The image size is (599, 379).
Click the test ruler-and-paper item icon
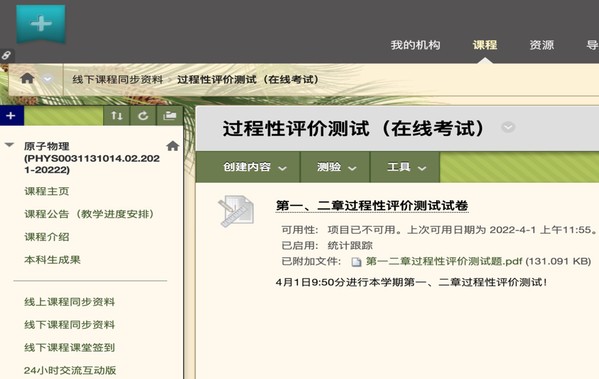236,211
